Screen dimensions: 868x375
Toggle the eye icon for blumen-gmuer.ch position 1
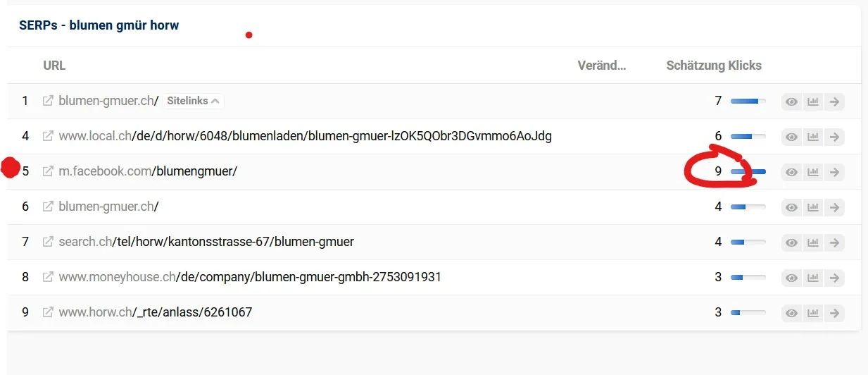tap(792, 102)
